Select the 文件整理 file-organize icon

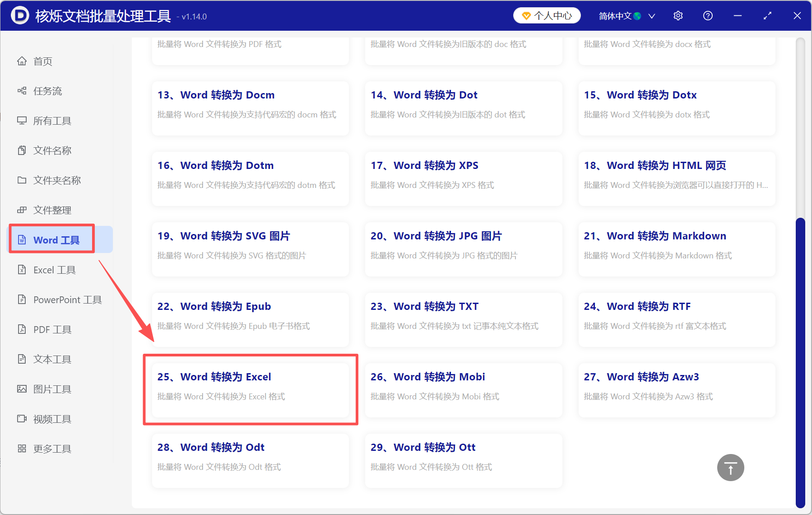pos(22,210)
